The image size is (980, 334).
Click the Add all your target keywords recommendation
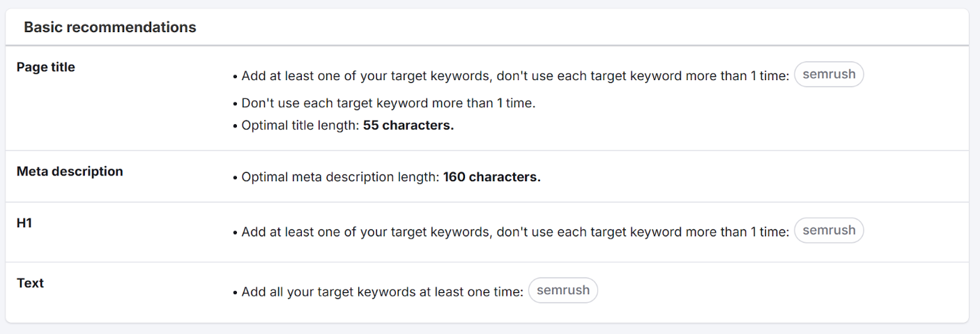point(382,292)
